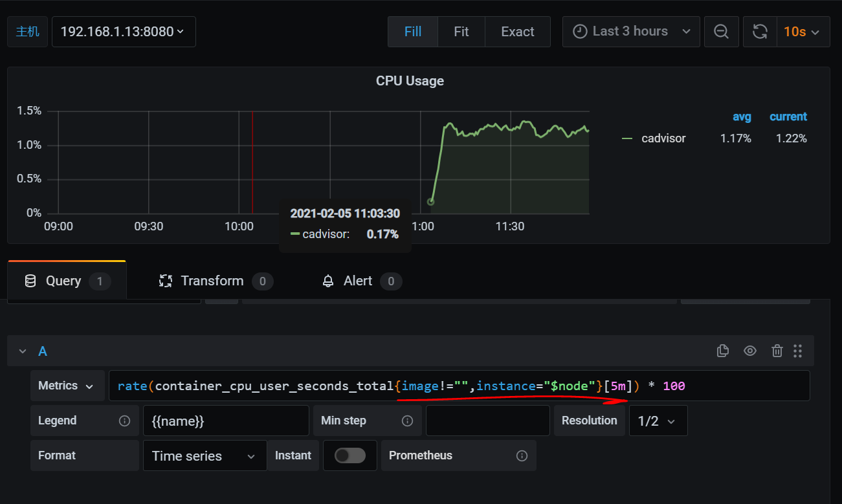The height and width of the screenshot is (504, 842).
Task: Click the drag handle dots icon of query A
Action: point(797,351)
